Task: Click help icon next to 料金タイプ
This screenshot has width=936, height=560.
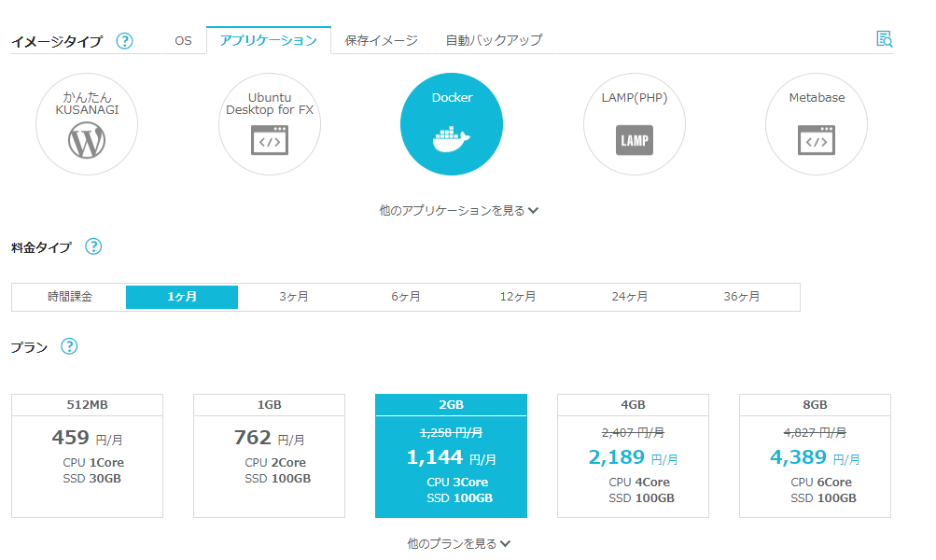Action: coord(93,247)
